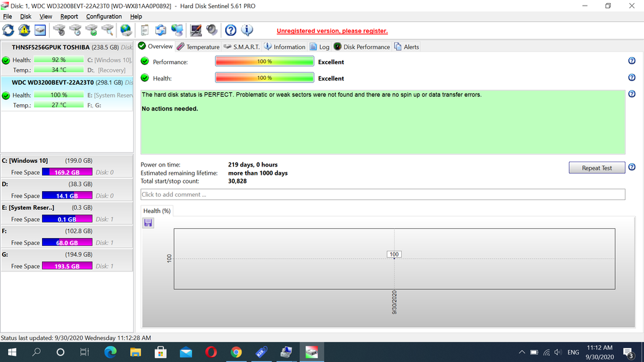
Task: Click the add comment input field
Action: pyautogui.click(x=383, y=195)
